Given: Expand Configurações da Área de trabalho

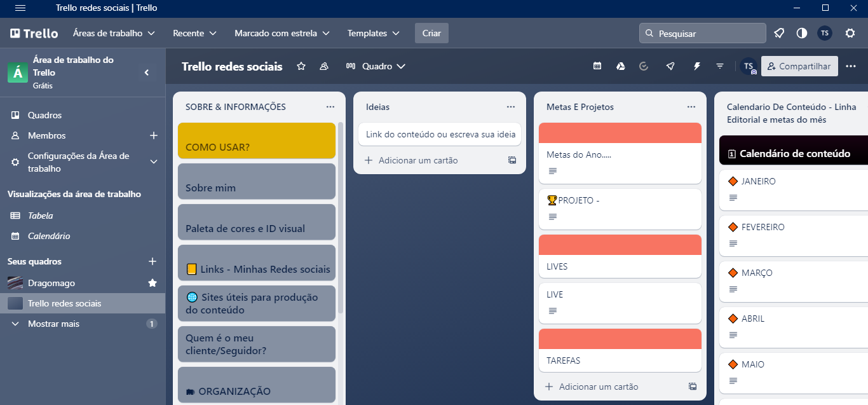Looking at the screenshot, I should [x=153, y=162].
